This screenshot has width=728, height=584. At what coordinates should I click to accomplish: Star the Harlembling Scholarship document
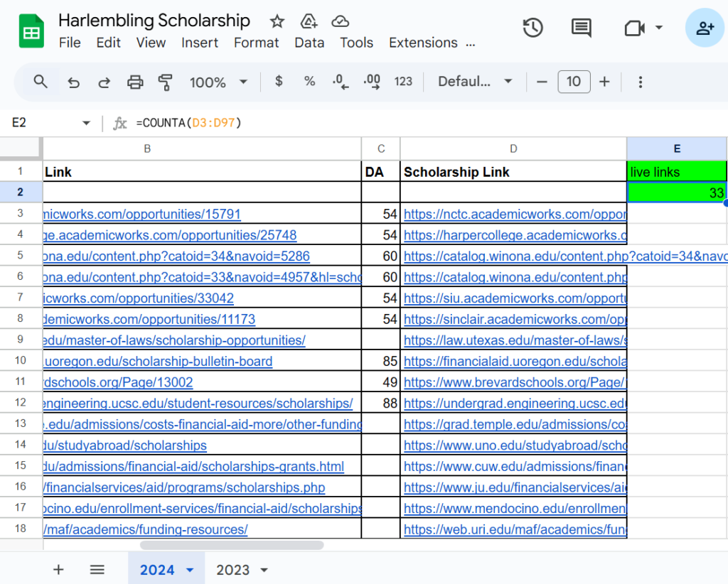[x=277, y=21]
